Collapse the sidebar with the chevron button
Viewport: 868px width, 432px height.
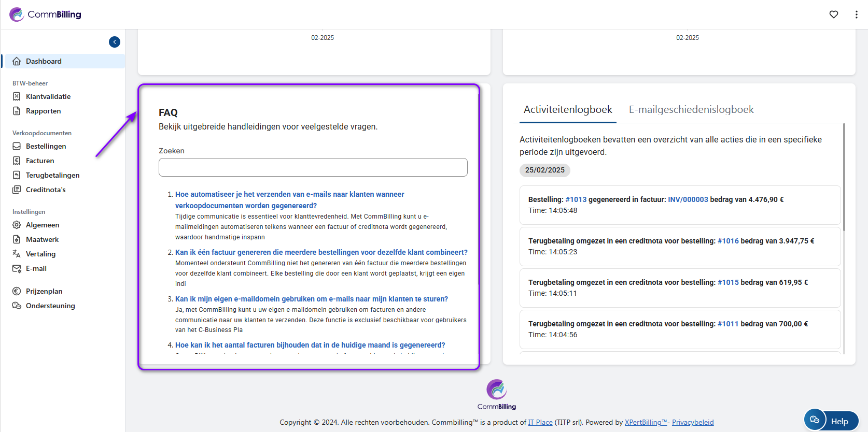115,42
